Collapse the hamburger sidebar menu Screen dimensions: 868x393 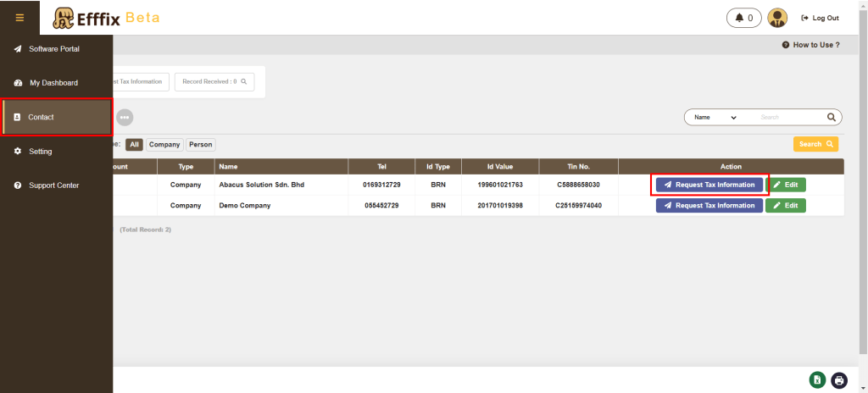19,17
